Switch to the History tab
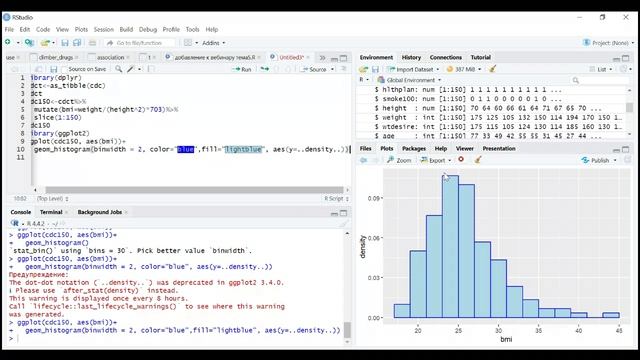Image resolution: width=640 pixels, height=360 pixels. (x=411, y=58)
